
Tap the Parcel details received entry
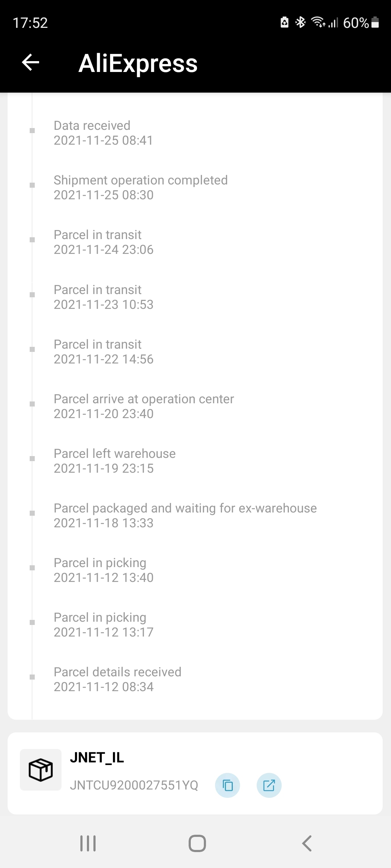pyautogui.click(x=117, y=679)
